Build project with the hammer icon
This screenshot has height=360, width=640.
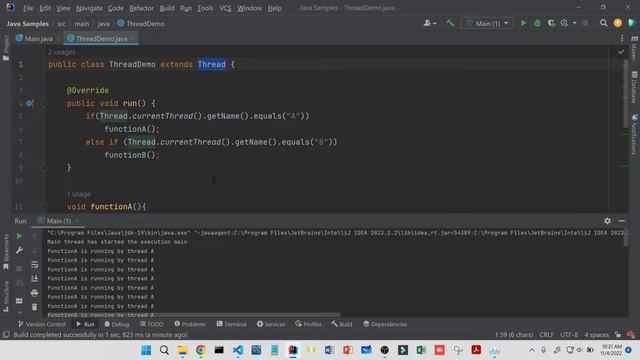[x=450, y=23]
